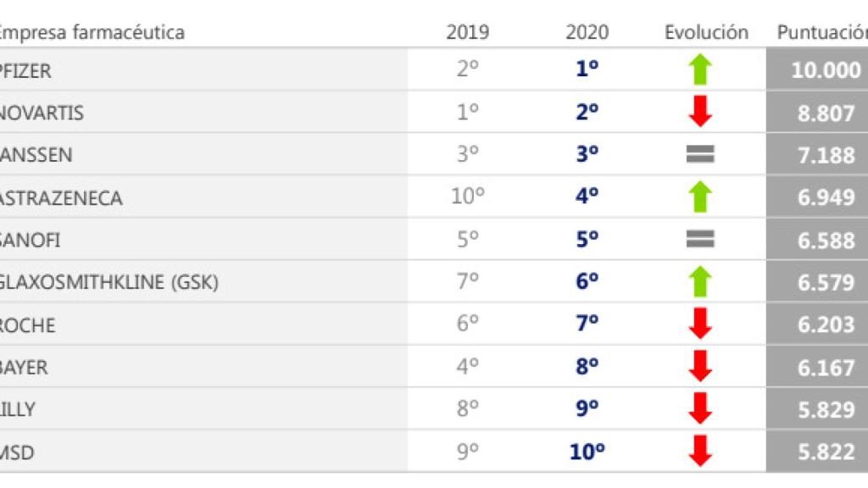Click MSD's red down arrow
This screenshot has width=868, height=488.
point(700,451)
